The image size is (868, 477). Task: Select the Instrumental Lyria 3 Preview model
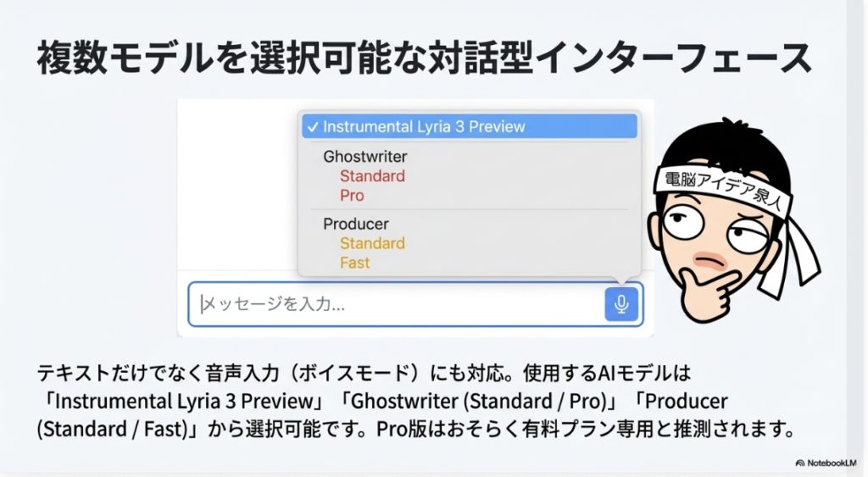pyautogui.click(x=470, y=127)
